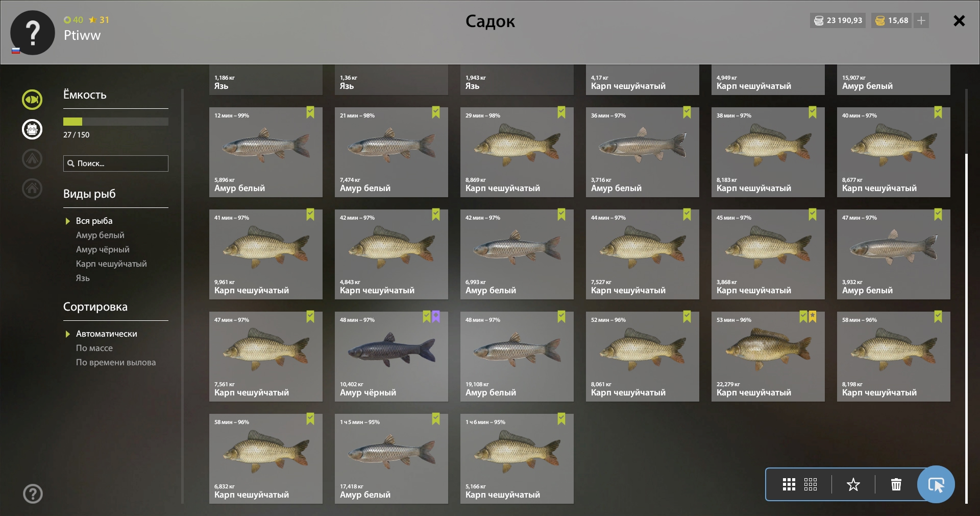Toggle purple bookmark on Амур чёрный card
The height and width of the screenshot is (516, 980).
436,317
